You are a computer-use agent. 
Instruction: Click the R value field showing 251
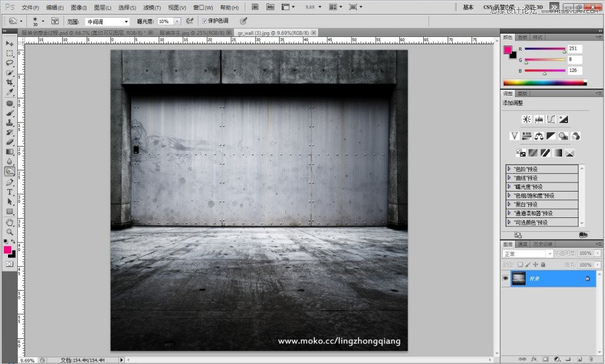(x=574, y=49)
